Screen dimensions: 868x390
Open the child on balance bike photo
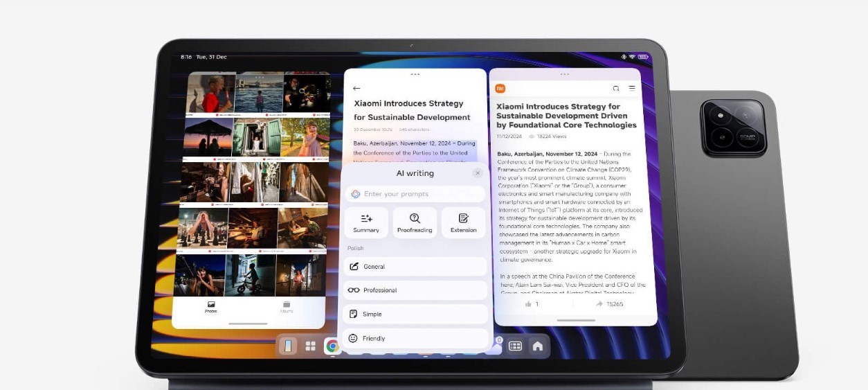251,274
